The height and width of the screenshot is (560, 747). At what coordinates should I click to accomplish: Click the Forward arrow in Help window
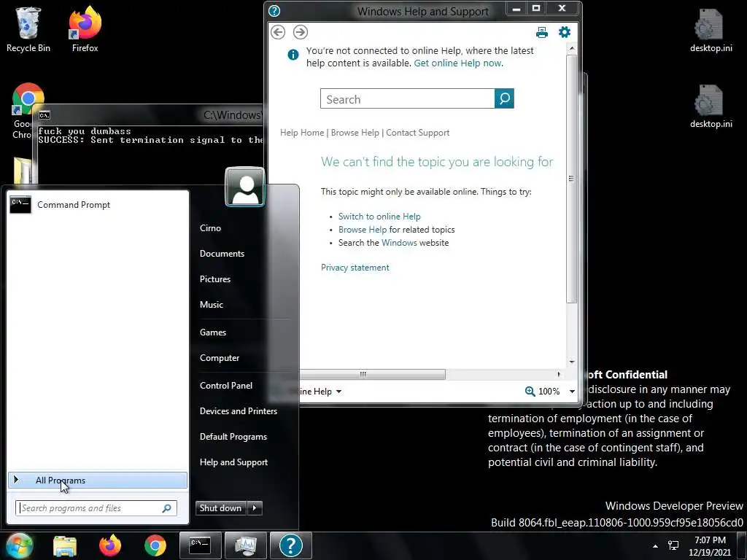pyautogui.click(x=300, y=32)
